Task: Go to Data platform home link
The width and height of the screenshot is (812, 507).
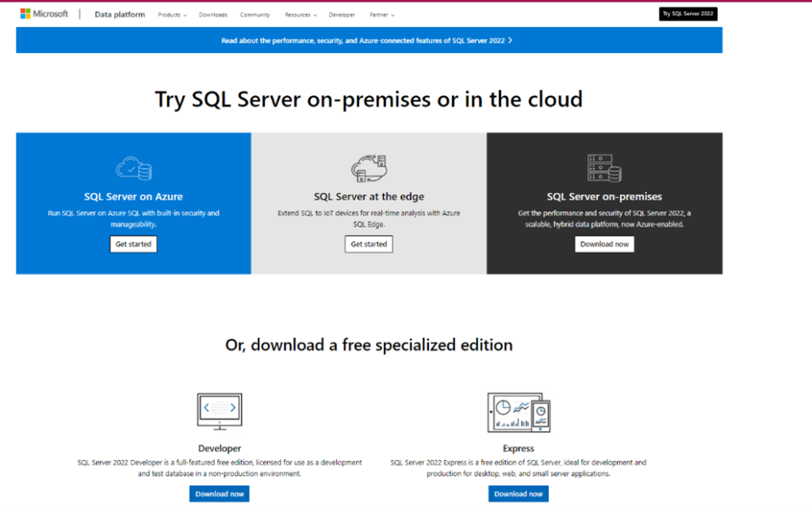Action: pos(120,14)
